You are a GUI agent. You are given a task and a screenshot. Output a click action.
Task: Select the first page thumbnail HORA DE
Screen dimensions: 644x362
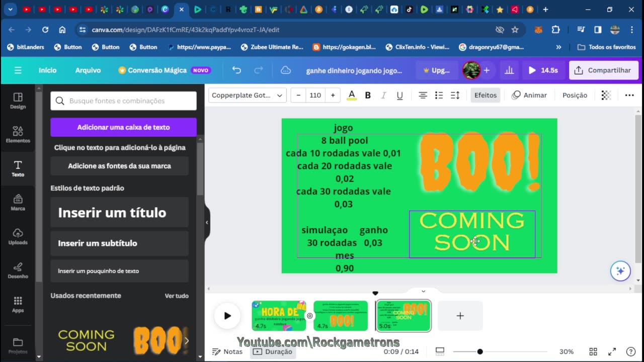pyautogui.click(x=279, y=316)
